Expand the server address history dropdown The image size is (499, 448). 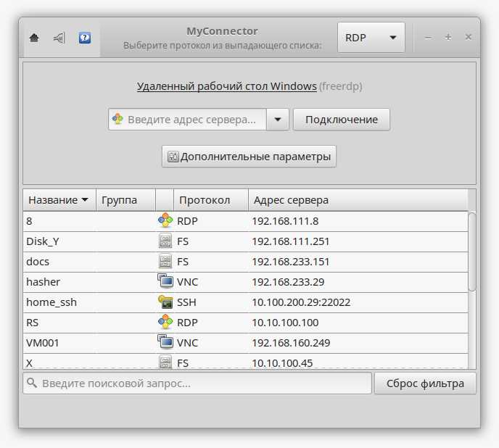[x=278, y=120]
